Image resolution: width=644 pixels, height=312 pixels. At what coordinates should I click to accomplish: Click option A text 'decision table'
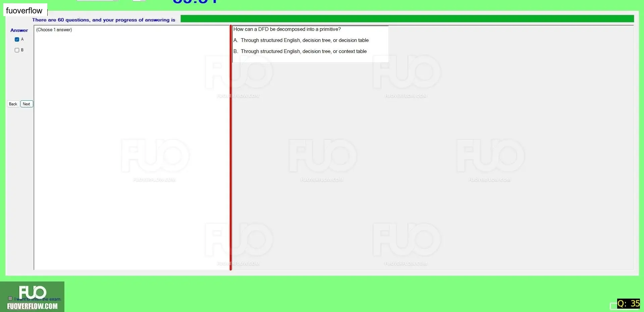pos(354,40)
